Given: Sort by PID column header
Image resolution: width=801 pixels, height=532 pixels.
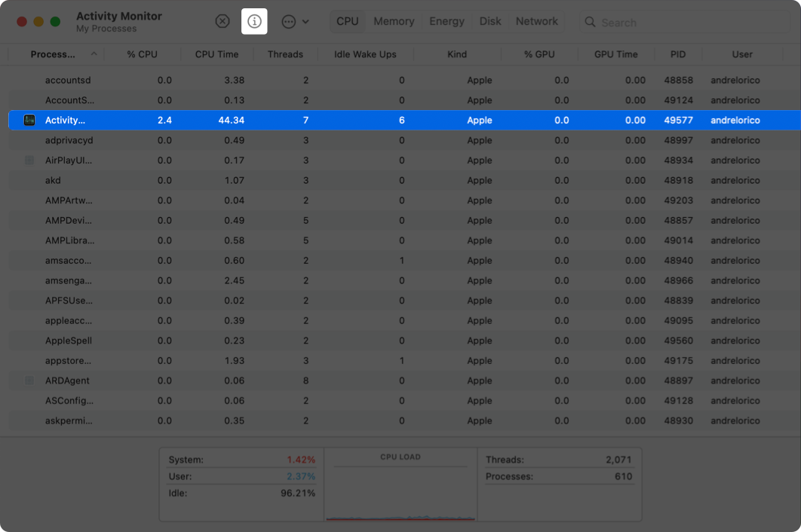Looking at the screenshot, I should [x=678, y=54].
